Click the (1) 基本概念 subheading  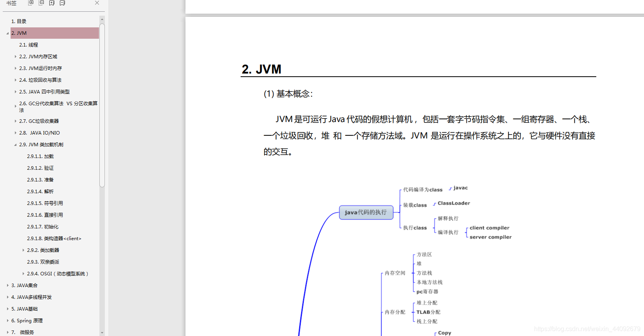click(x=288, y=94)
